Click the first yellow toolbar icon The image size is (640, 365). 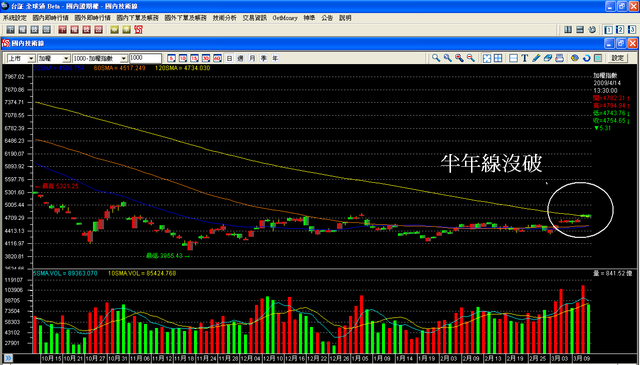(x=114, y=30)
